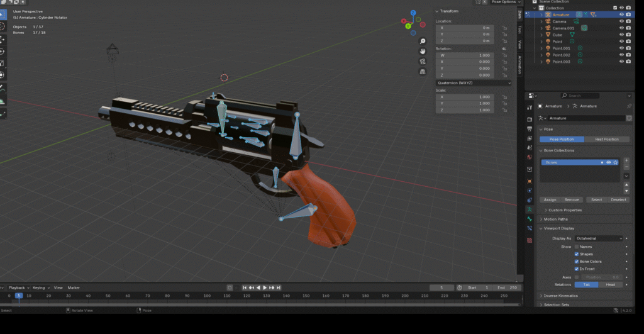Switch orthographic/perspective grid icon
This screenshot has width=644, height=334.
click(424, 71)
